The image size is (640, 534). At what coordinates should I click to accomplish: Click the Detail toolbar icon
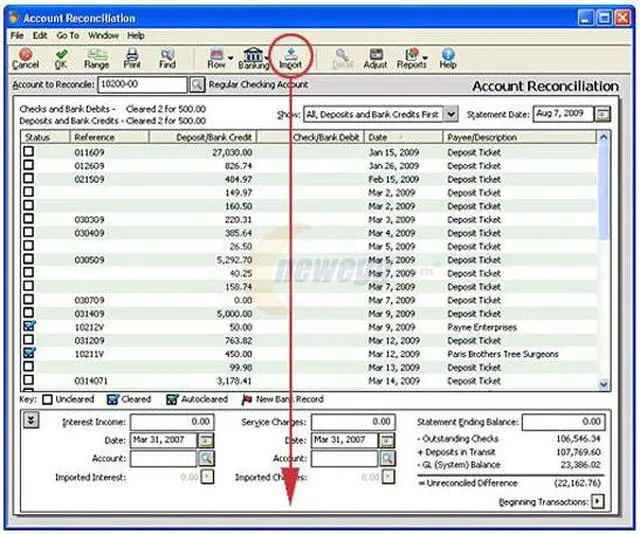tap(342, 58)
